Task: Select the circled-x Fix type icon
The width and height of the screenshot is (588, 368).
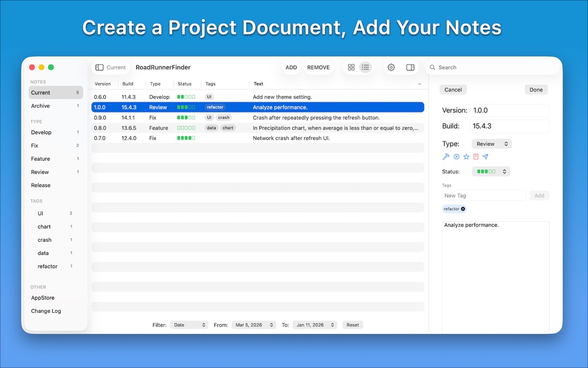Action: pyautogui.click(x=456, y=156)
